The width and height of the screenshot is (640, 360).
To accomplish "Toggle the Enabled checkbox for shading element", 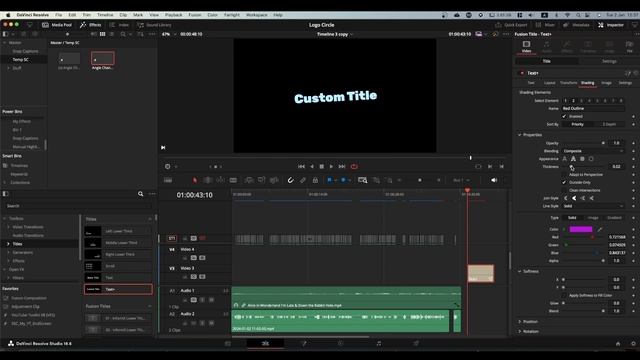I will (x=564, y=116).
